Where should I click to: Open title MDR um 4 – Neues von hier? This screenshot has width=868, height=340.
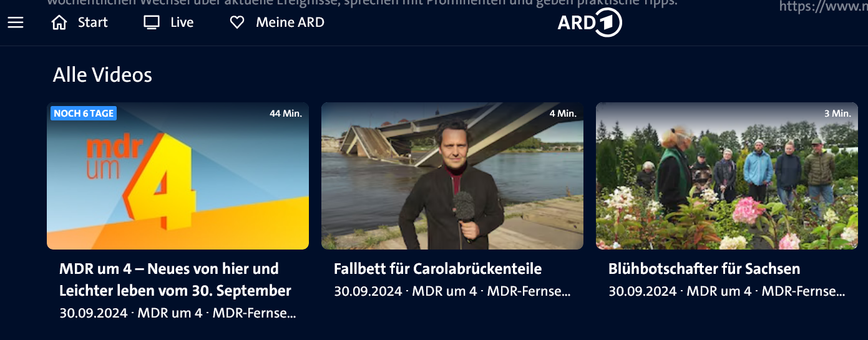[175, 280]
